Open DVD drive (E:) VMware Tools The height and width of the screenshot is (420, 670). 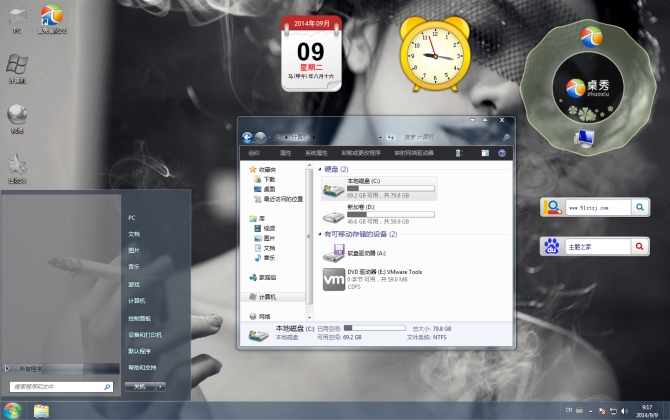332,278
